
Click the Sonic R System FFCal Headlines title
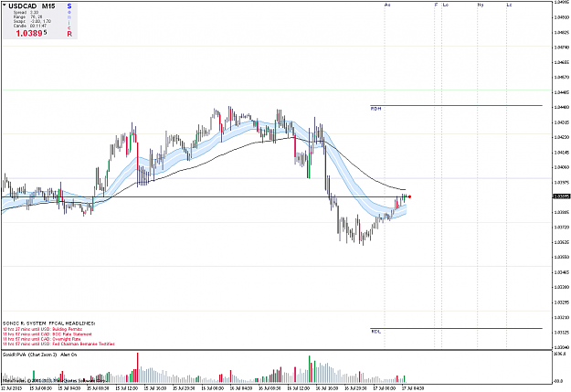[48, 323]
